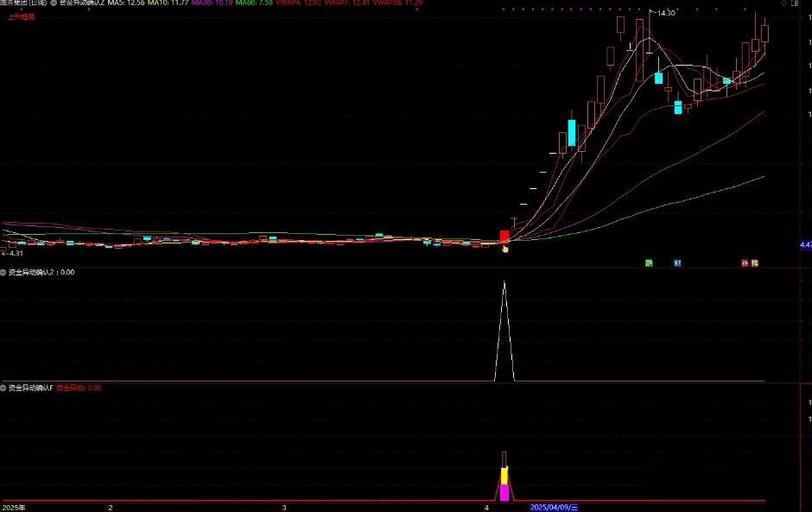Screen dimensions: 812x512
Task: Click the white spike peak in 资金异动确认2
Action: (504, 284)
